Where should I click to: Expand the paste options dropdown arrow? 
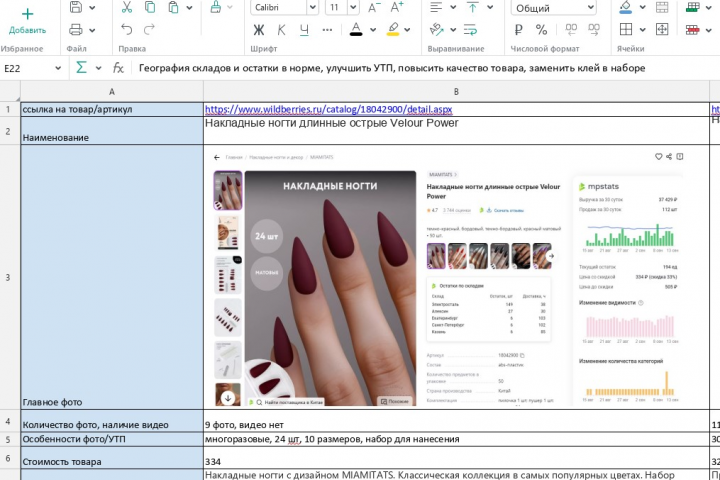click(x=189, y=7)
